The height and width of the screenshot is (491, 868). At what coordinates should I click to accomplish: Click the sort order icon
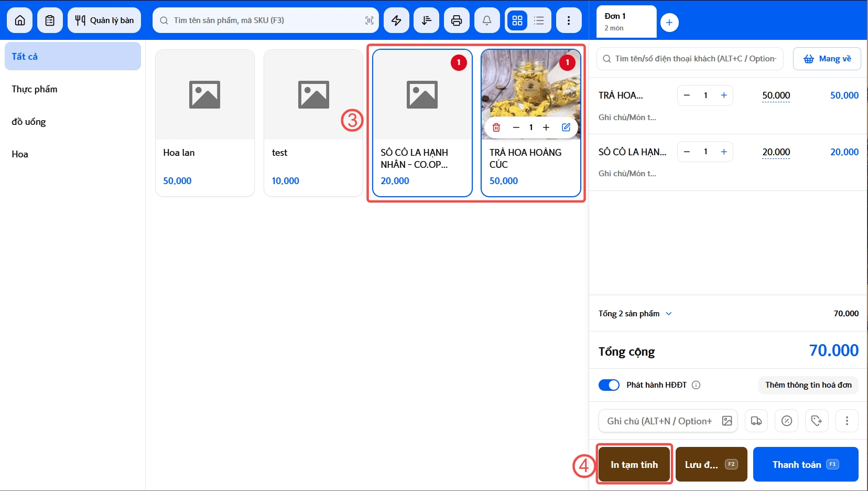tap(427, 20)
